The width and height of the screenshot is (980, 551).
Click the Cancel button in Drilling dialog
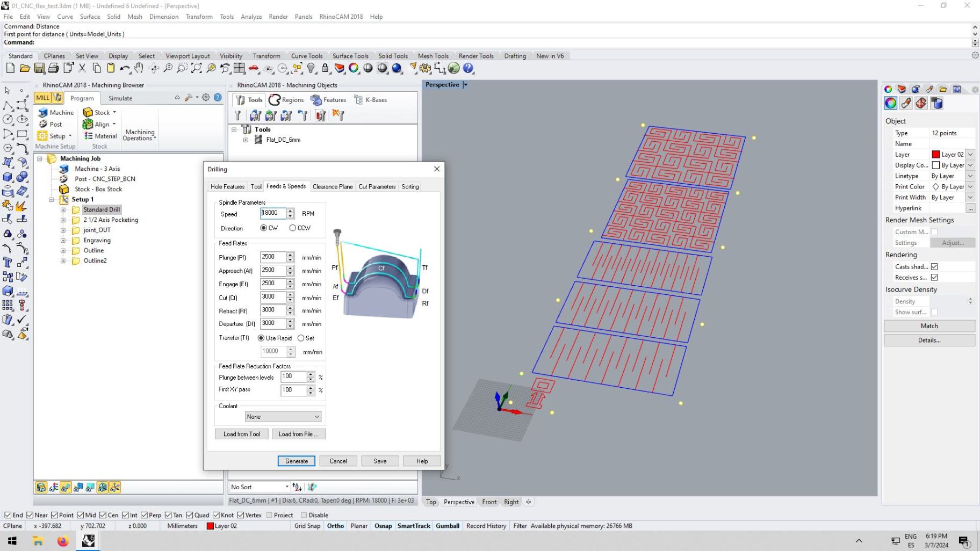pyautogui.click(x=338, y=461)
